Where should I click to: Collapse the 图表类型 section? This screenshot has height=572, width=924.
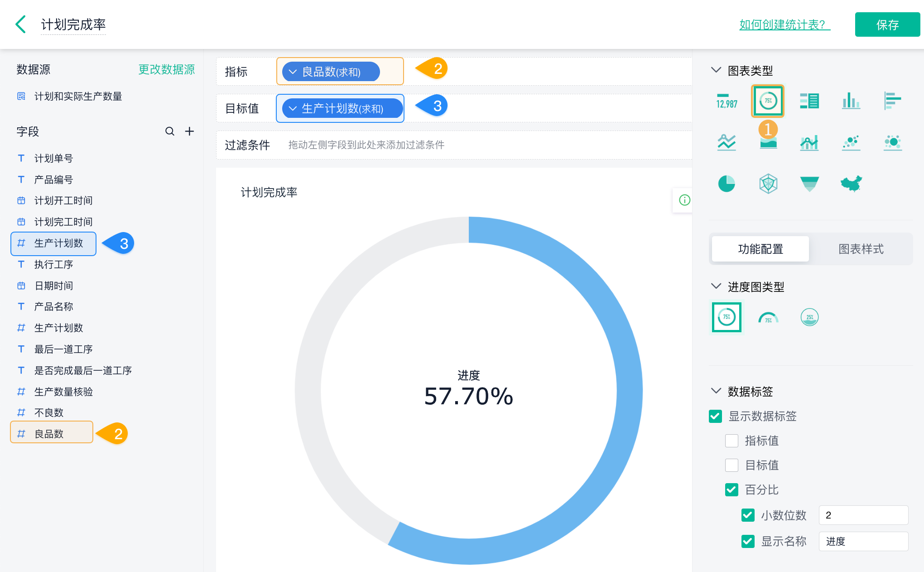(716, 70)
